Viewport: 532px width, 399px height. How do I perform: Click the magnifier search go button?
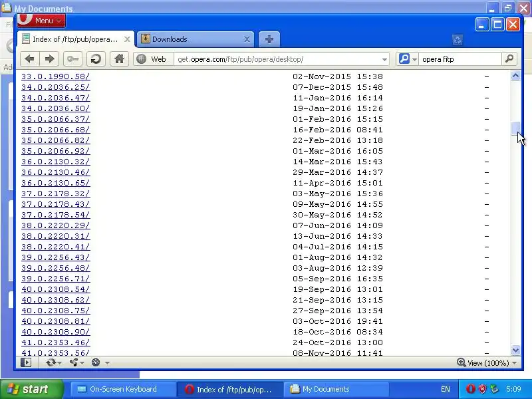tap(509, 59)
